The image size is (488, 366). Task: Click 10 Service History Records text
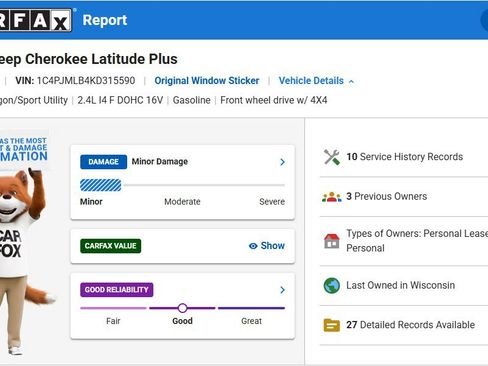pyautogui.click(x=405, y=157)
